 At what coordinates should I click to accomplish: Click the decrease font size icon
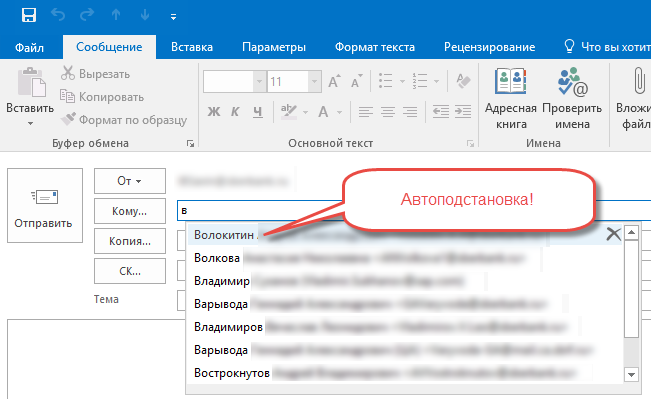coord(357,81)
